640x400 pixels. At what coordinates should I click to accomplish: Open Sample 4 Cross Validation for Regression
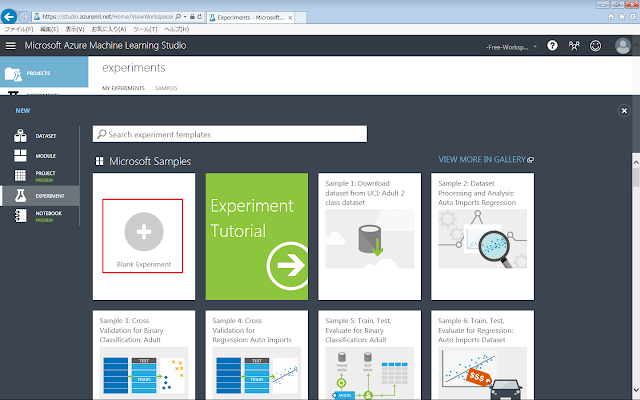257,355
